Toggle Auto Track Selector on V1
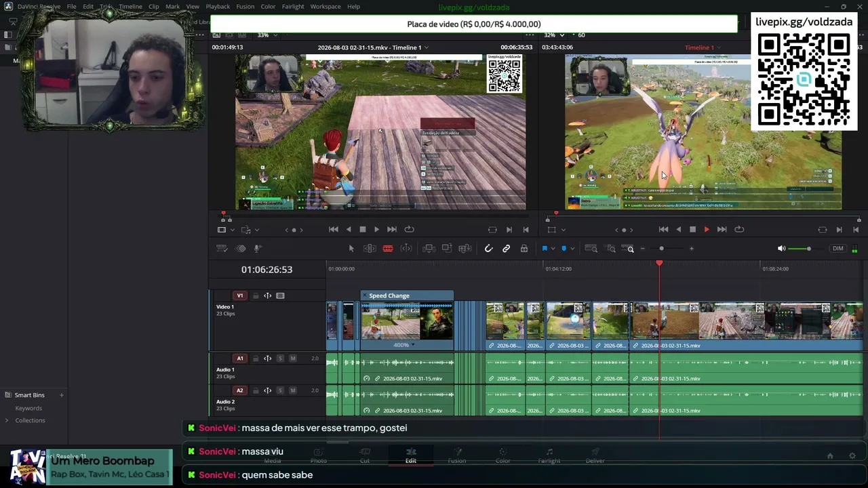Viewport: 868px width, 488px height. (268, 296)
